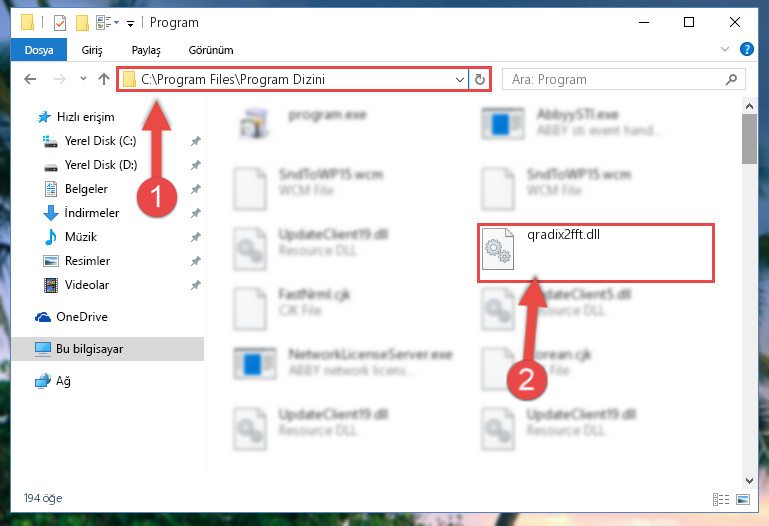Click the Back navigation arrow

click(x=30, y=79)
